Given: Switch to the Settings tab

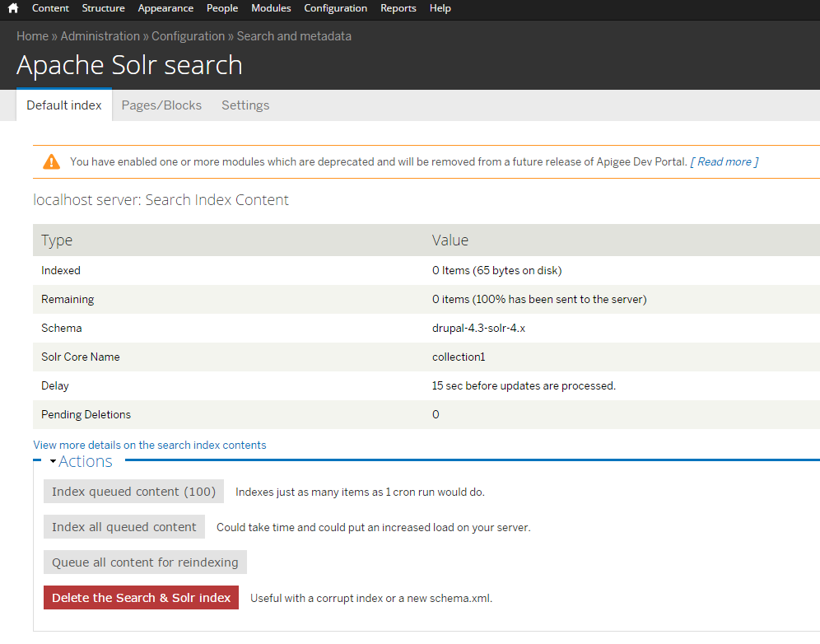Looking at the screenshot, I should (245, 105).
